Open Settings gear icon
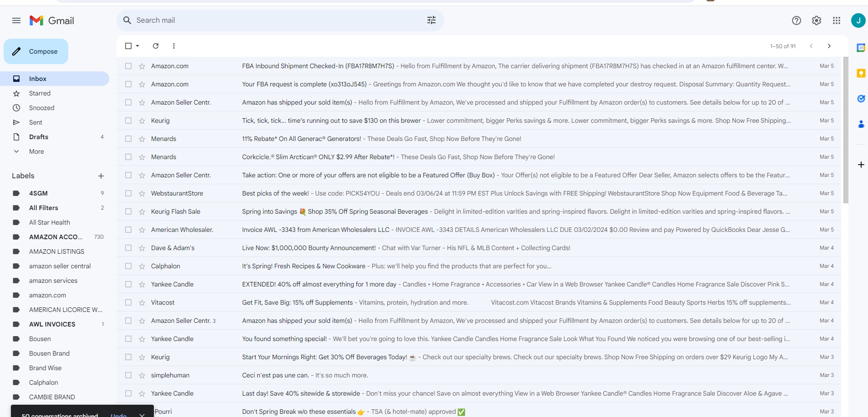This screenshot has width=868, height=417. 817,20
